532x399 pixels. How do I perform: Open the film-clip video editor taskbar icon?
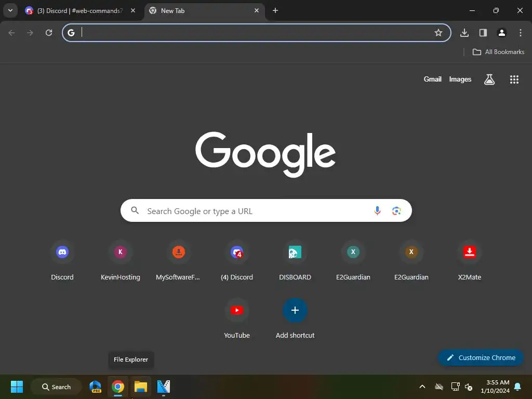(x=163, y=387)
